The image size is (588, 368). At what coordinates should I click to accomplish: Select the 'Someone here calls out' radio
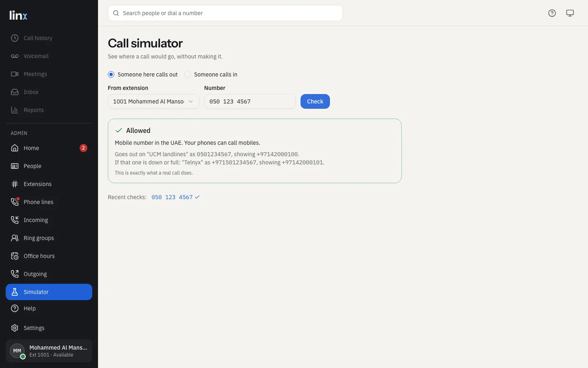pyautogui.click(x=111, y=74)
